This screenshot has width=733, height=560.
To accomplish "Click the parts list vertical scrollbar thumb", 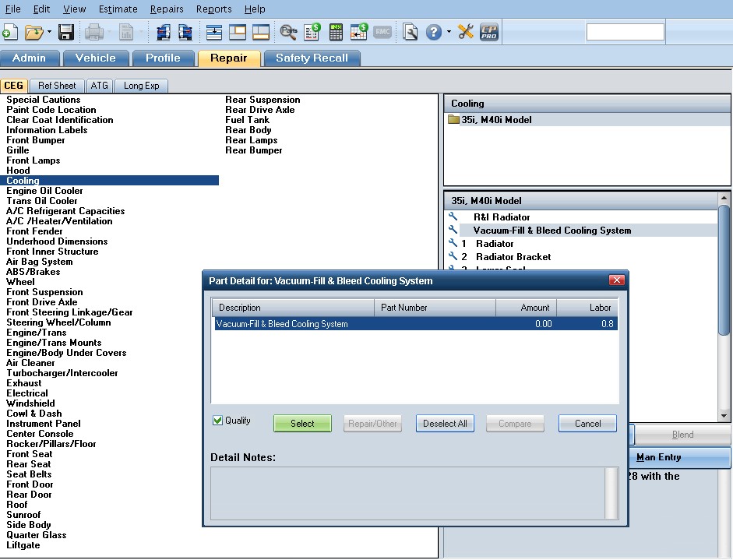I will tap(724, 269).
